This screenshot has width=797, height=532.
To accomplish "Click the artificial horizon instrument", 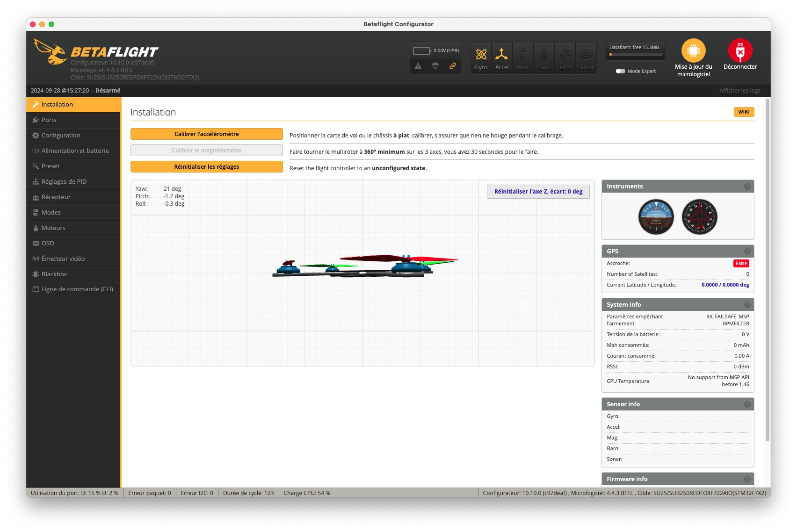I will [x=656, y=217].
